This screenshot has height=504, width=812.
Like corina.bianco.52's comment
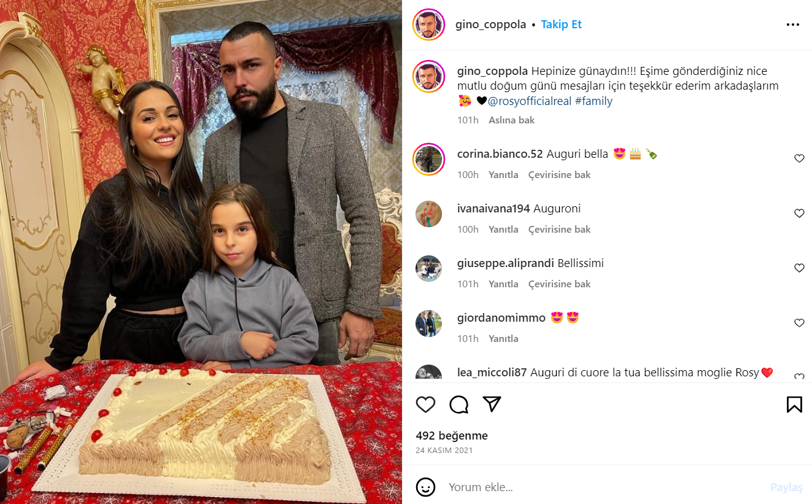[799, 158]
